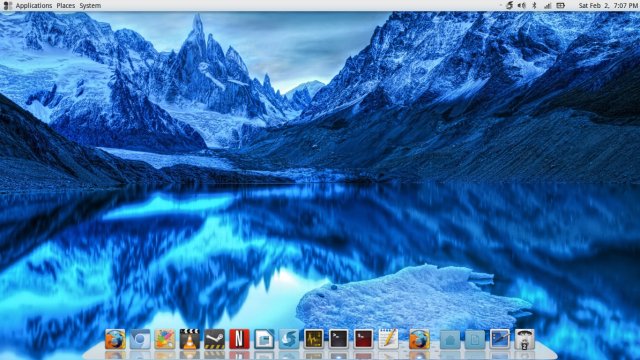Viewport: 640px width, 360px height.
Task: Launch Firefox next to the notepad icon
Action: [419, 339]
